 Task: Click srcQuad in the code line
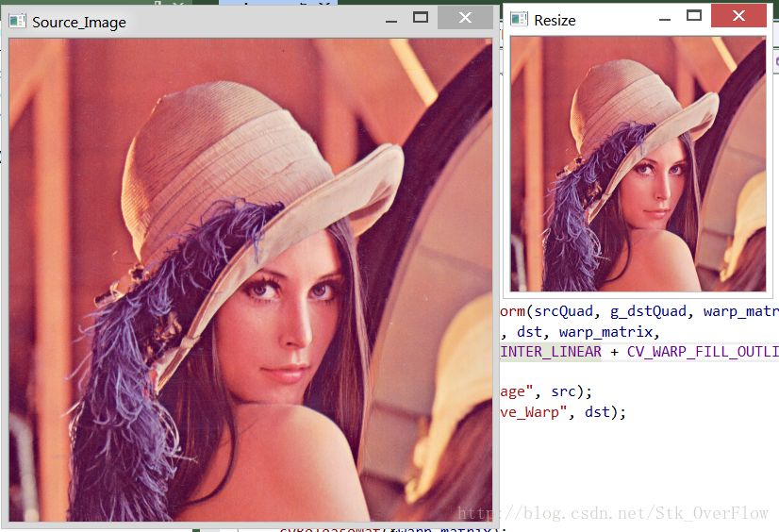563,311
